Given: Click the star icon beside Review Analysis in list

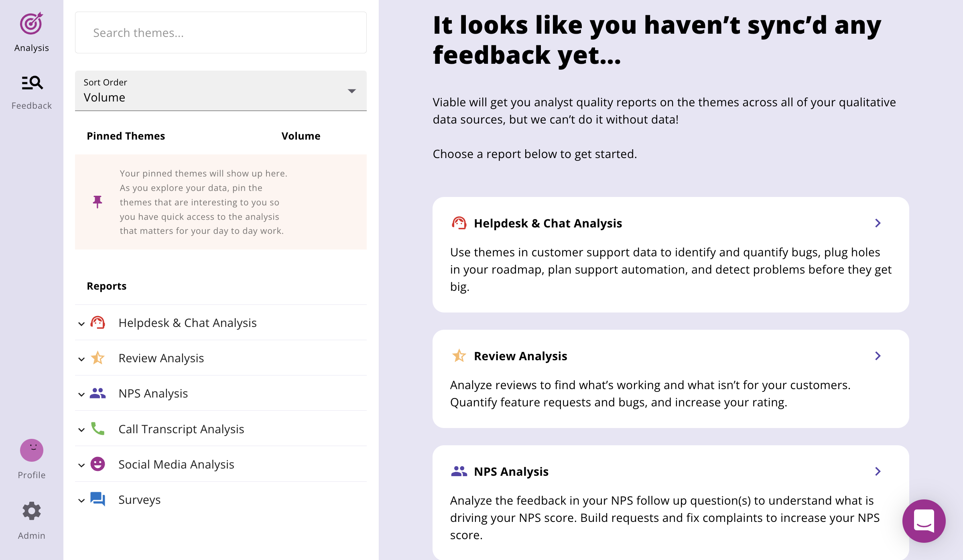Looking at the screenshot, I should [x=98, y=358].
